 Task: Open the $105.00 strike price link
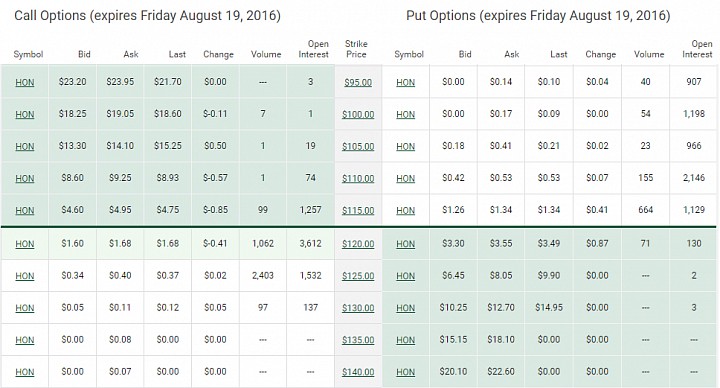(x=358, y=147)
